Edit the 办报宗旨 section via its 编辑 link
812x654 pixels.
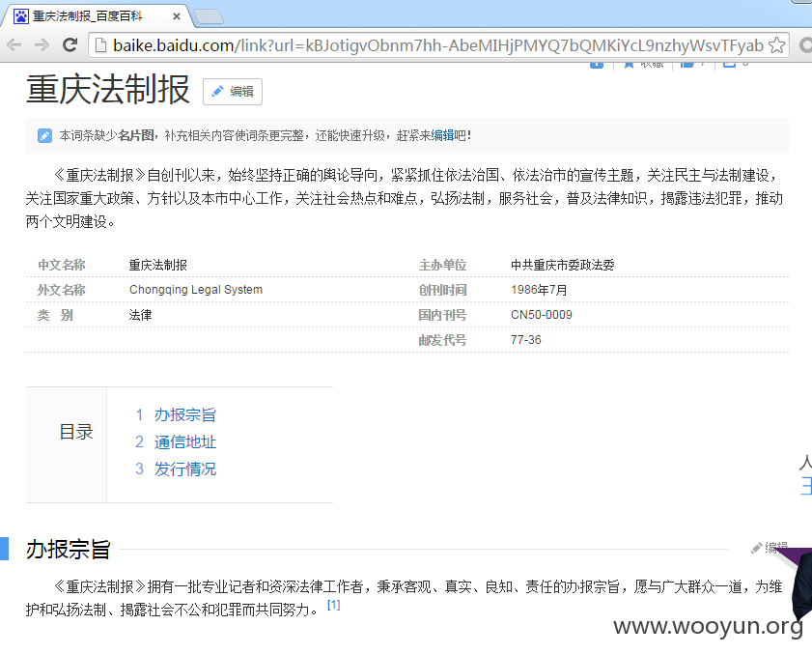click(x=770, y=547)
